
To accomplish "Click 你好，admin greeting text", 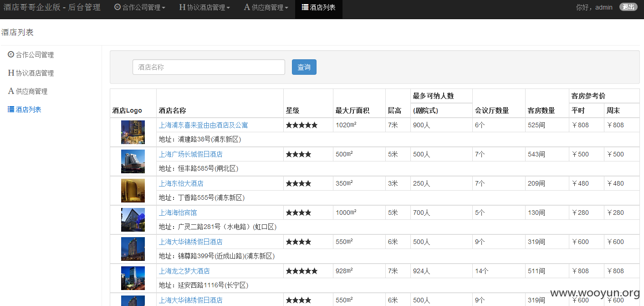I will (x=594, y=7).
